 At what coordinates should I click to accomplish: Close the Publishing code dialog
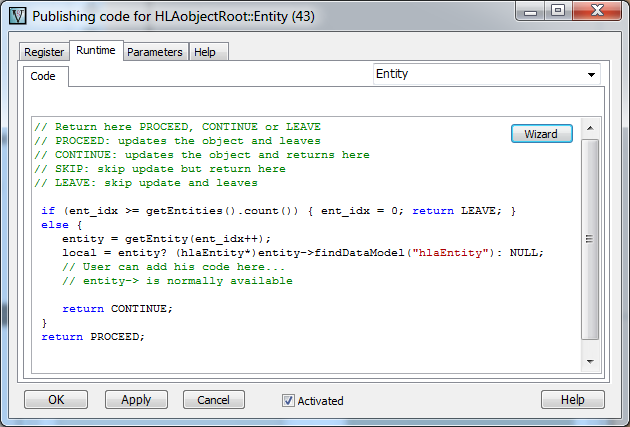(596, 12)
